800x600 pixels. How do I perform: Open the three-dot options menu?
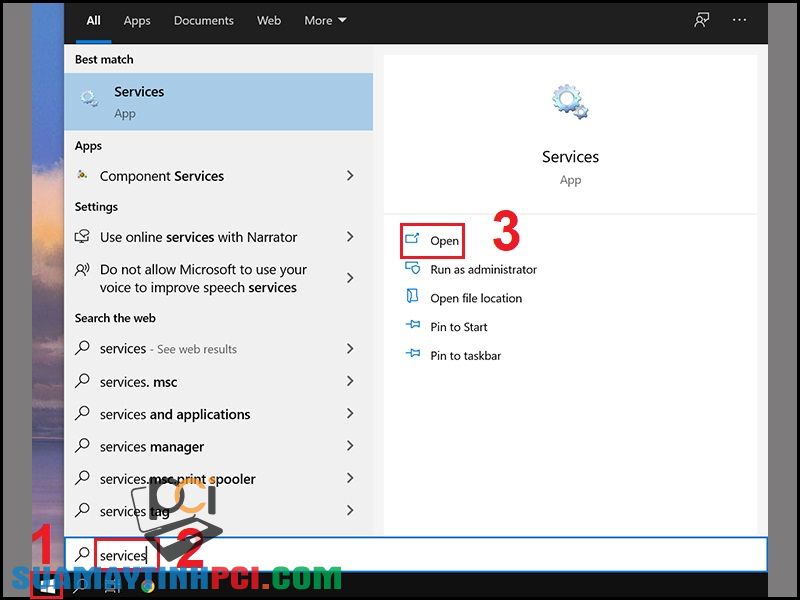tap(739, 20)
